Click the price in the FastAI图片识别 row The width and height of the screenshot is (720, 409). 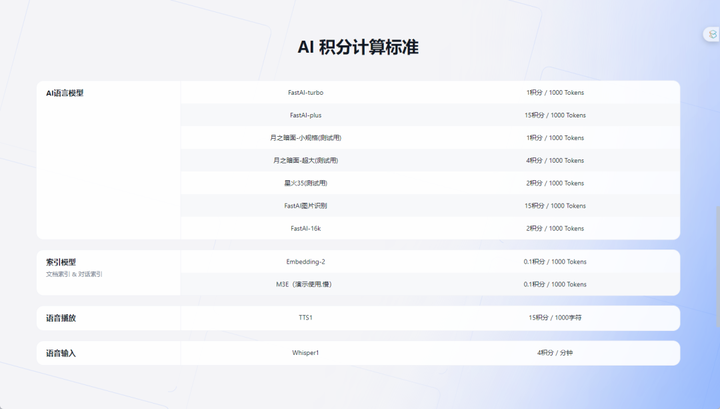tap(555, 206)
